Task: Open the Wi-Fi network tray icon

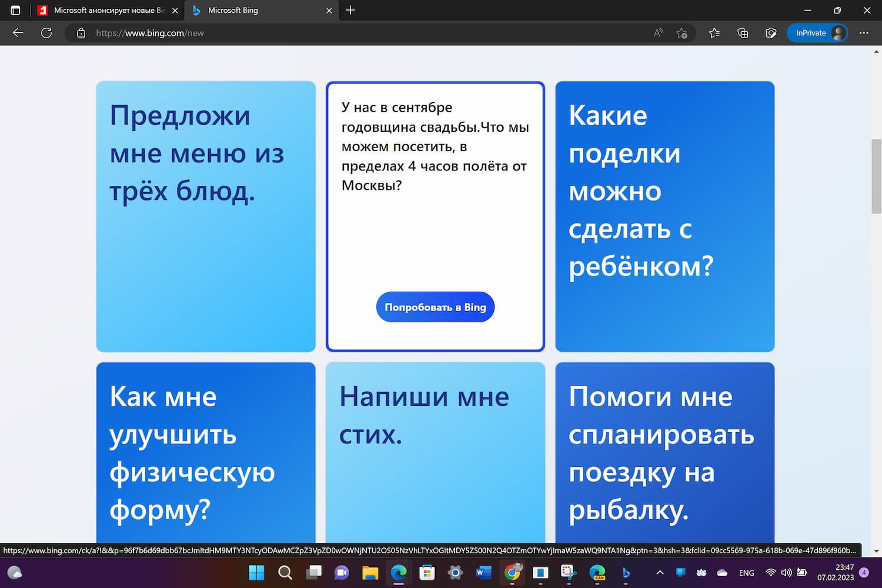Action: coord(771,573)
